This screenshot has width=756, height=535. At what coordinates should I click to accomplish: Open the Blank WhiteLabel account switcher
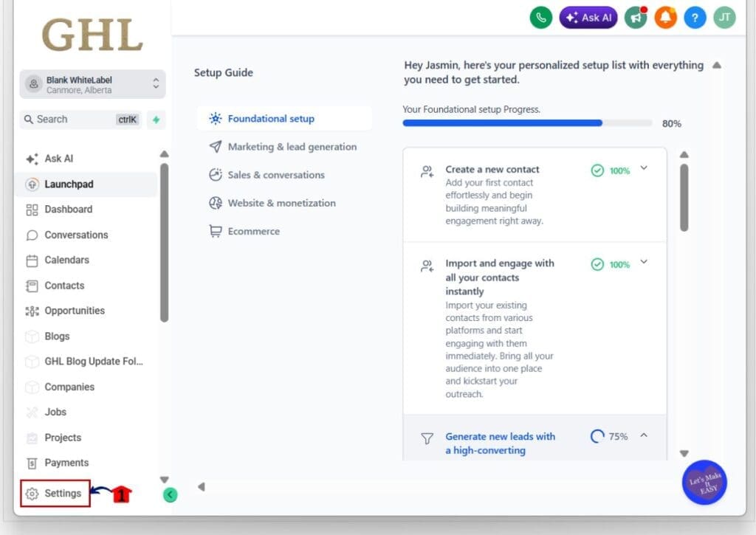click(92, 84)
